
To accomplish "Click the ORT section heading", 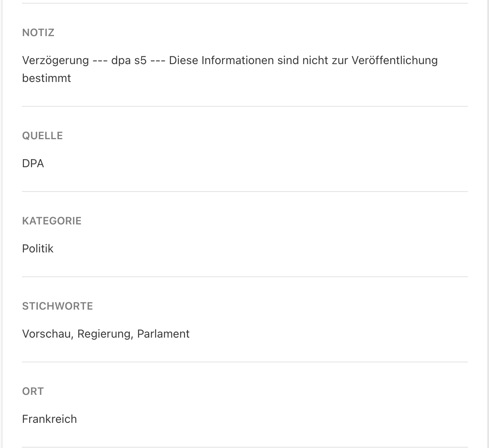I will tap(33, 391).
